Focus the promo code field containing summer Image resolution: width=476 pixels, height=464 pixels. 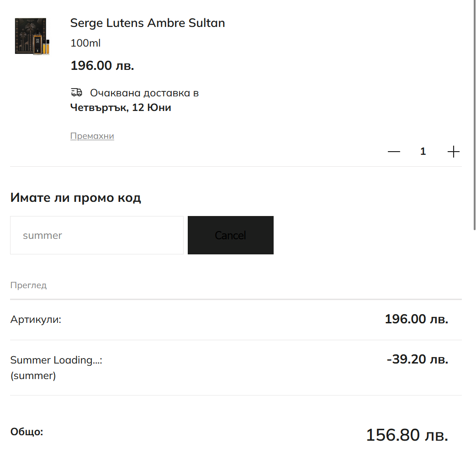point(97,235)
